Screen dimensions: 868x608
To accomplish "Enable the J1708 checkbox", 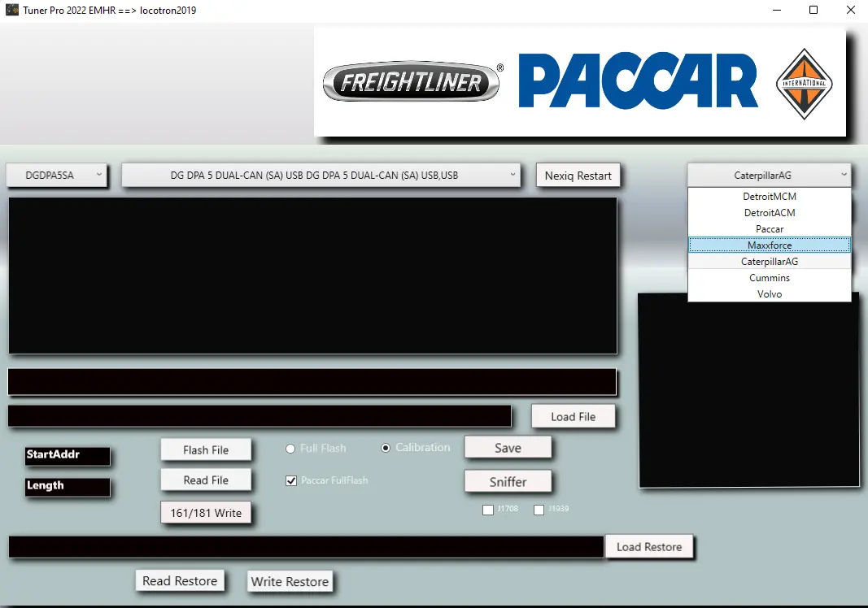I will pos(488,510).
